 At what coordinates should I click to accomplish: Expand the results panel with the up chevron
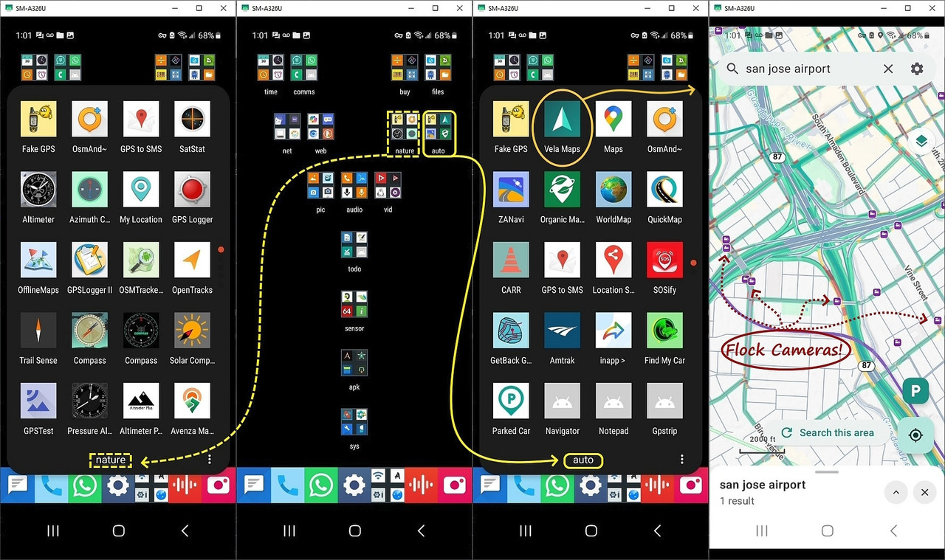[x=896, y=492]
